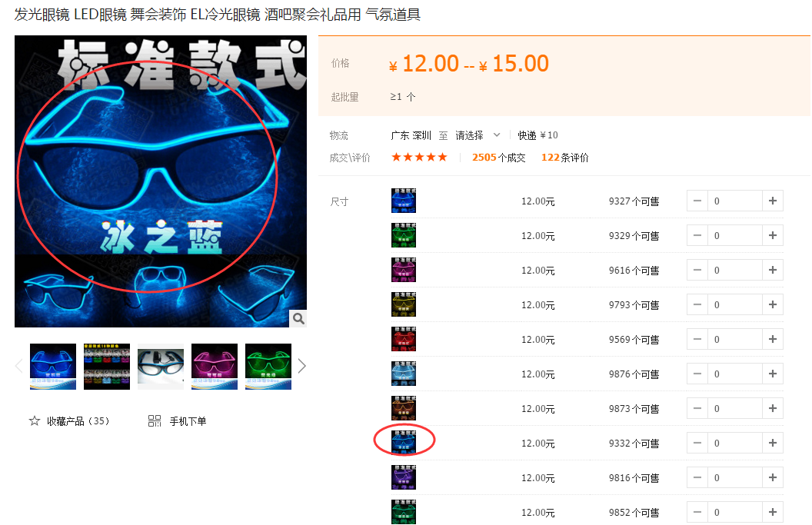
Task: Decrease quantity for the 9329 stock row
Action: [697, 236]
